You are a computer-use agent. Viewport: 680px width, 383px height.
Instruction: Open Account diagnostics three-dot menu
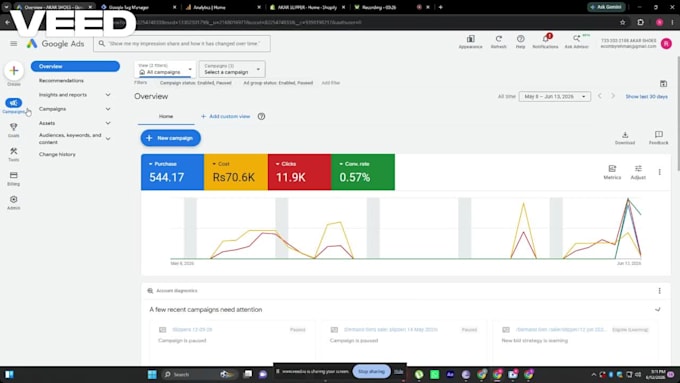pos(660,291)
